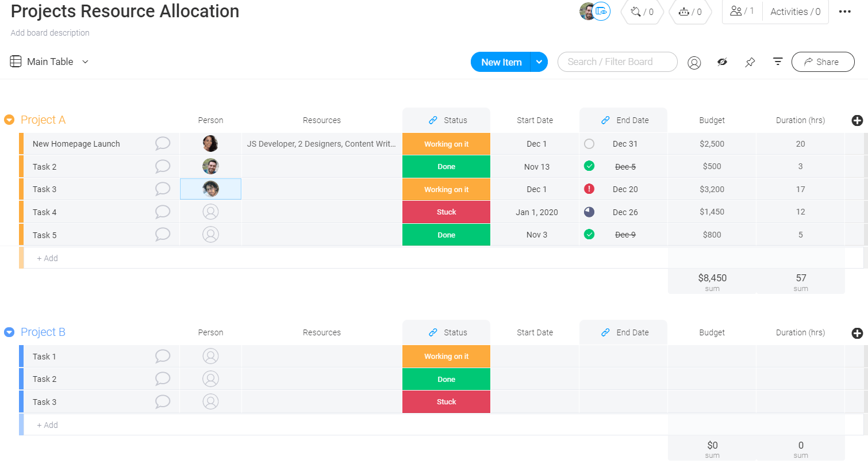Add a new column with the plus icon
Viewport: 868px width, 463px height.
click(857, 120)
